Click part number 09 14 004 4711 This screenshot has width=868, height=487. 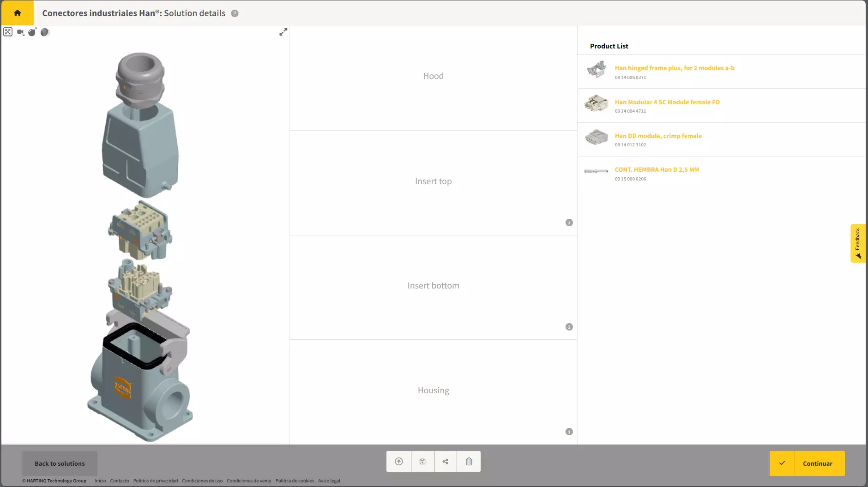click(630, 111)
